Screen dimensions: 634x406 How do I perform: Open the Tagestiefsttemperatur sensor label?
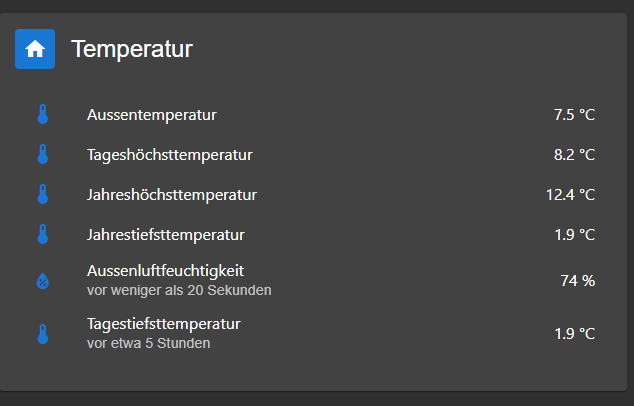click(163, 324)
